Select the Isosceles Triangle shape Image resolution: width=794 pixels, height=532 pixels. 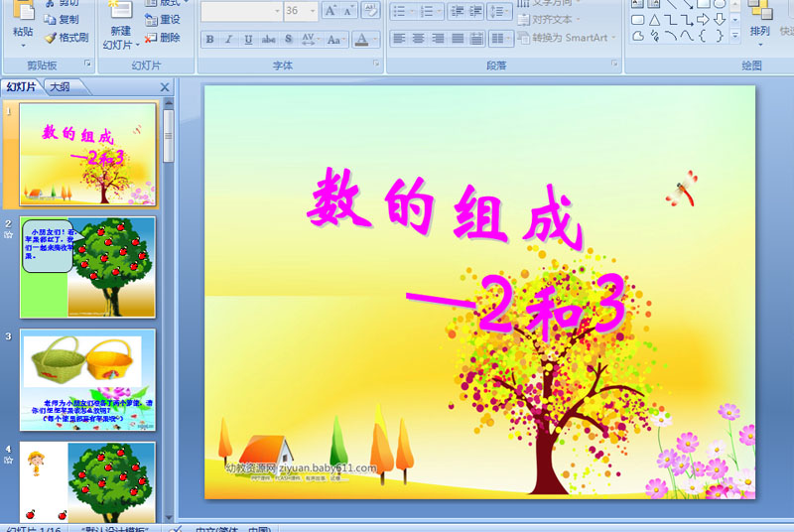point(654,20)
